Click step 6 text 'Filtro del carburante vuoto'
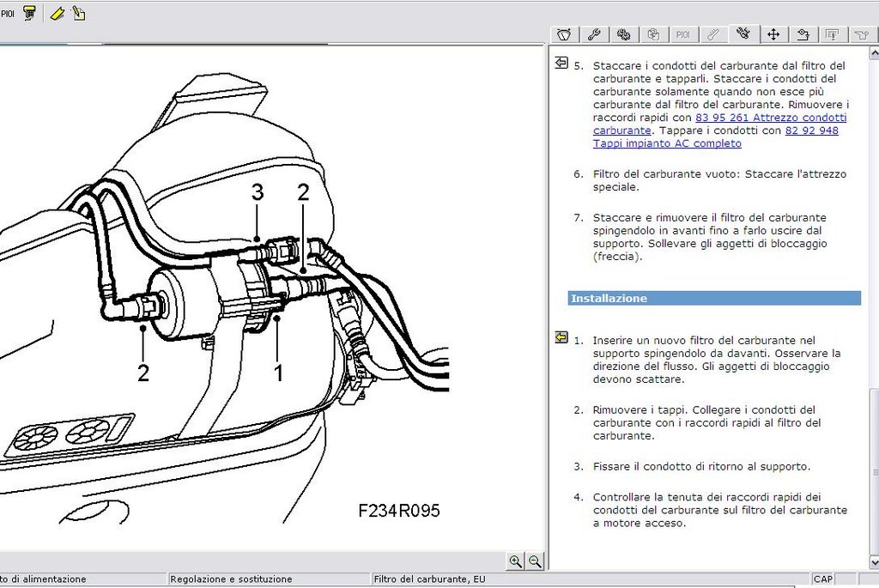The height and width of the screenshot is (588, 879). [666, 173]
